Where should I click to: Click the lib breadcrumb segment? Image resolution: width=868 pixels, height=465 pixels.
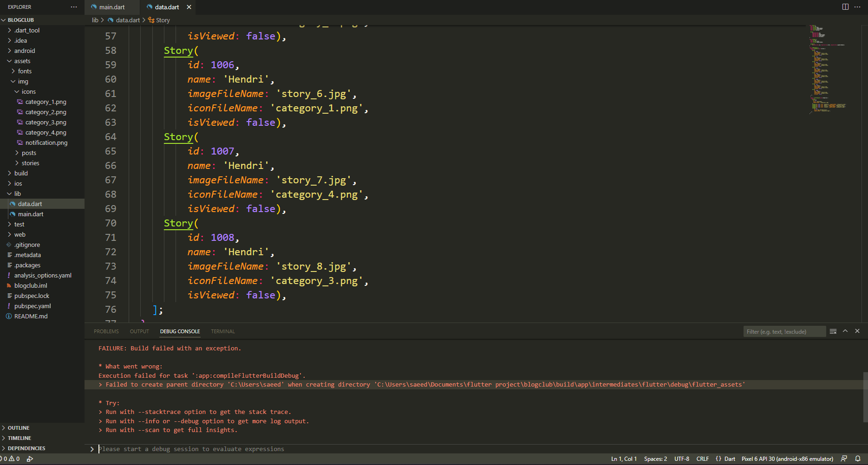[x=95, y=20]
